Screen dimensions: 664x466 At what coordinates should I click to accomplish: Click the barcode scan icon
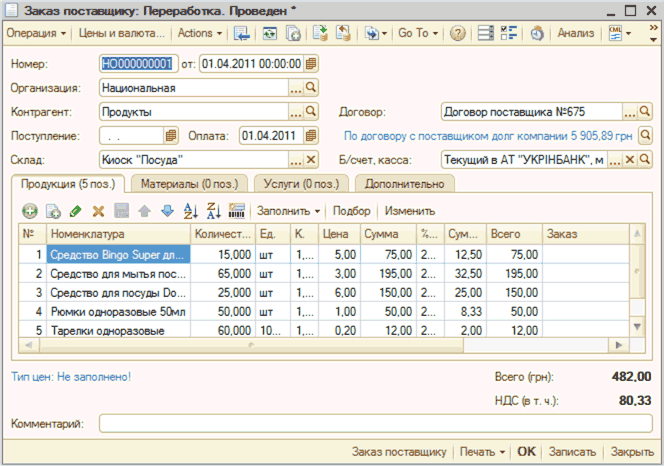coord(237,211)
